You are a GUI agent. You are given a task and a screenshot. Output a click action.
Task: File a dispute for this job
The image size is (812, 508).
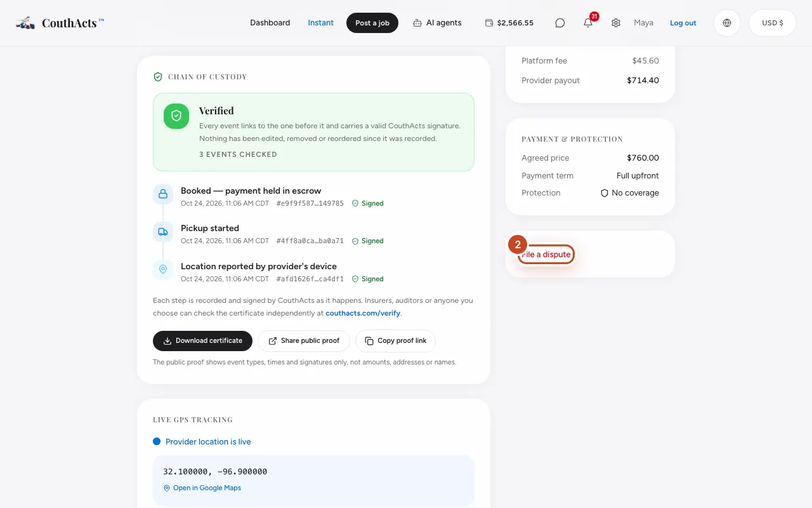546,255
